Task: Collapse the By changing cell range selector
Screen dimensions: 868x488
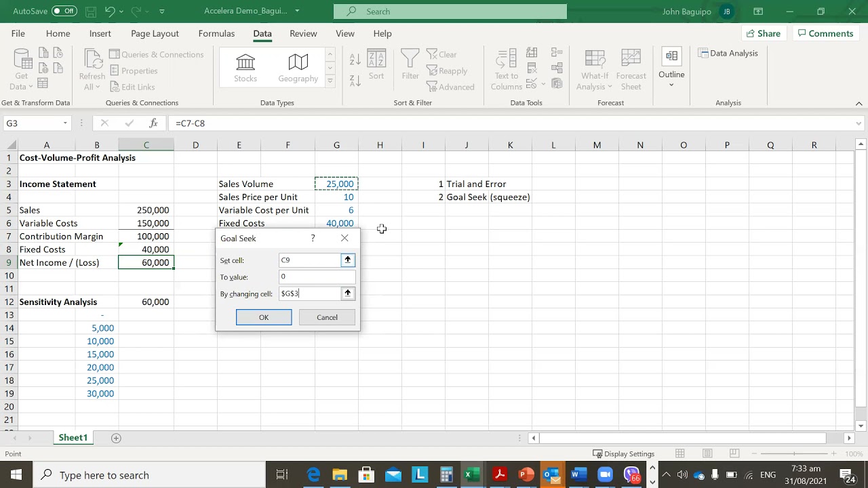Action: (348, 293)
